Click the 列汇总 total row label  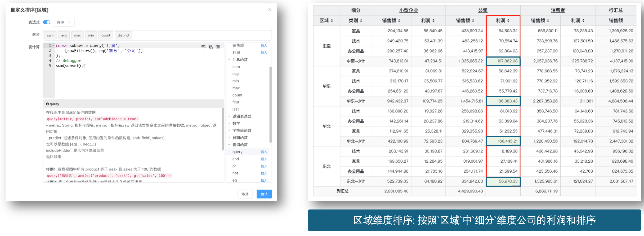pyautogui.click(x=342, y=191)
